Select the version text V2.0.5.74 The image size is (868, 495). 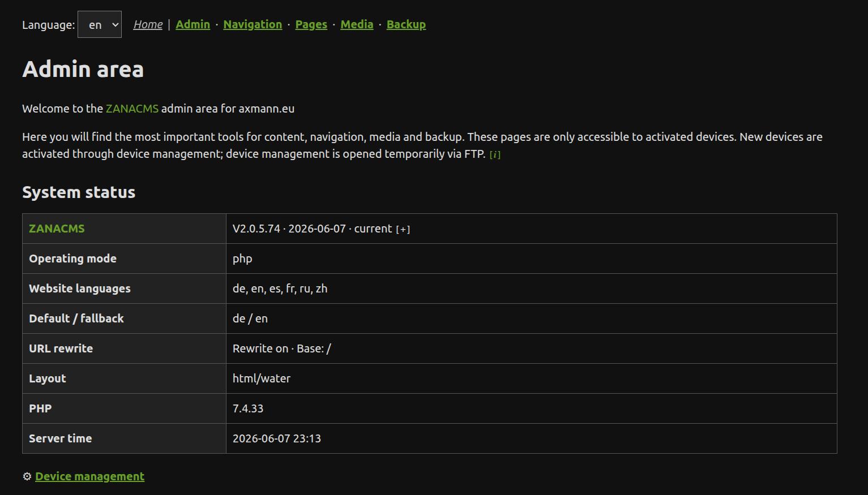coord(256,229)
